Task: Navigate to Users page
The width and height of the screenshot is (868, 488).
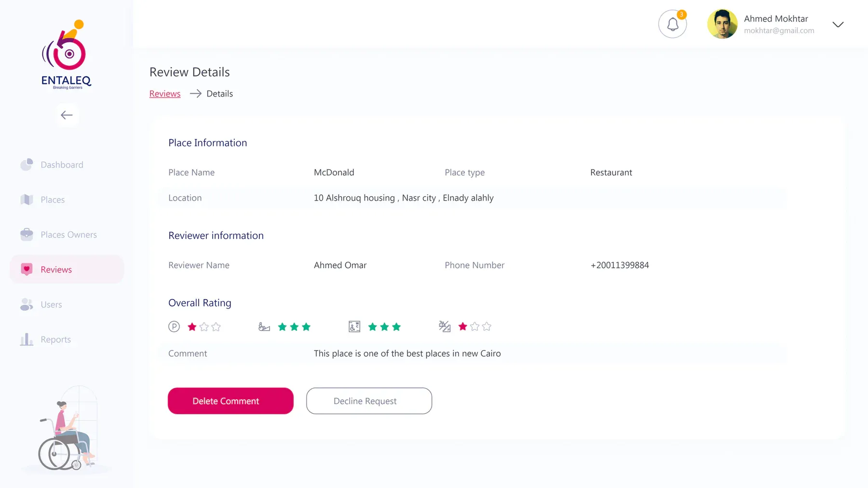Action: click(x=51, y=305)
